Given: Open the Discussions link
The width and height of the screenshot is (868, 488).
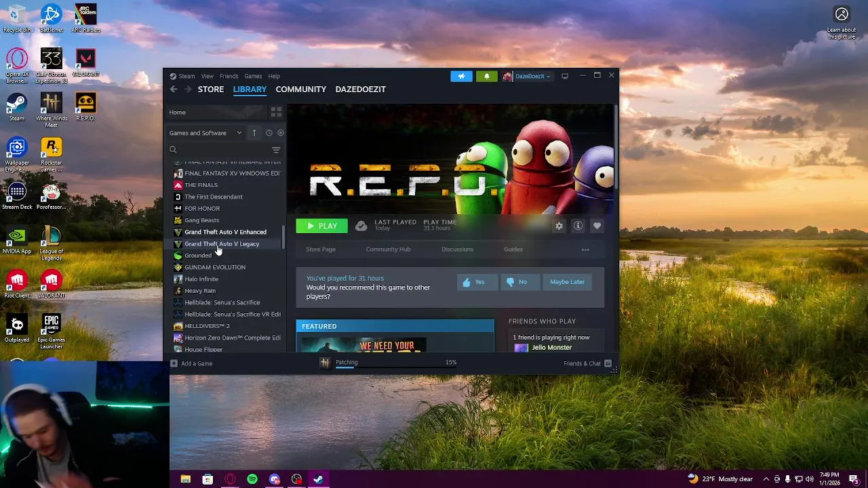Looking at the screenshot, I should tap(457, 249).
